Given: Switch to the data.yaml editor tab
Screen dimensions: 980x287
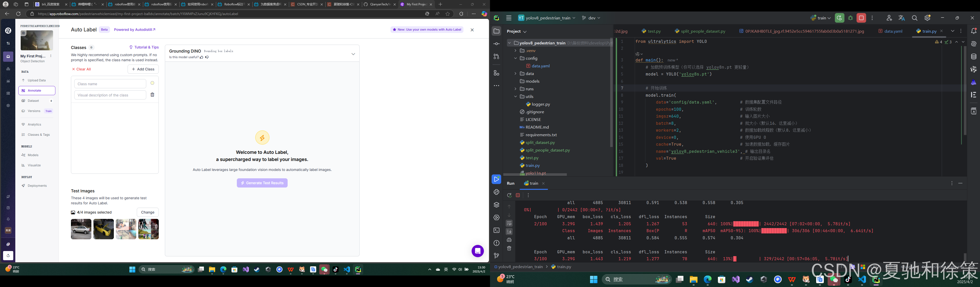Looking at the screenshot, I should pyautogui.click(x=893, y=31).
